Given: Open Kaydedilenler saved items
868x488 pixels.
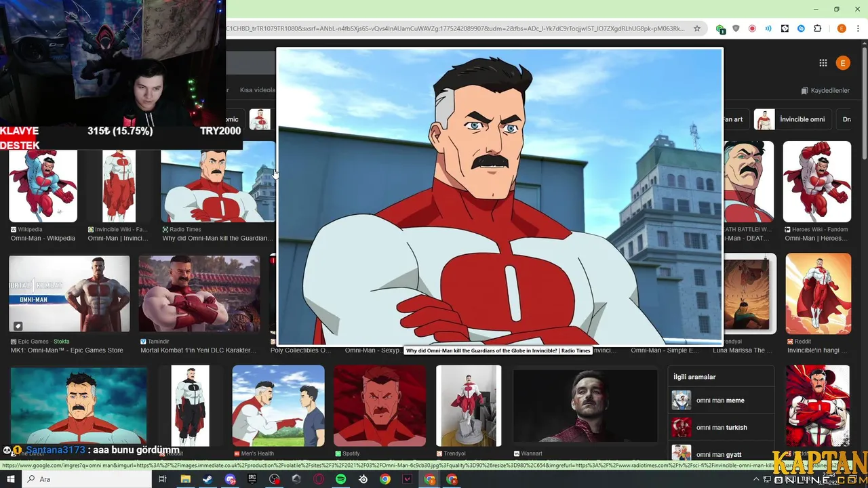Looking at the screenshot, I should 825,90.
